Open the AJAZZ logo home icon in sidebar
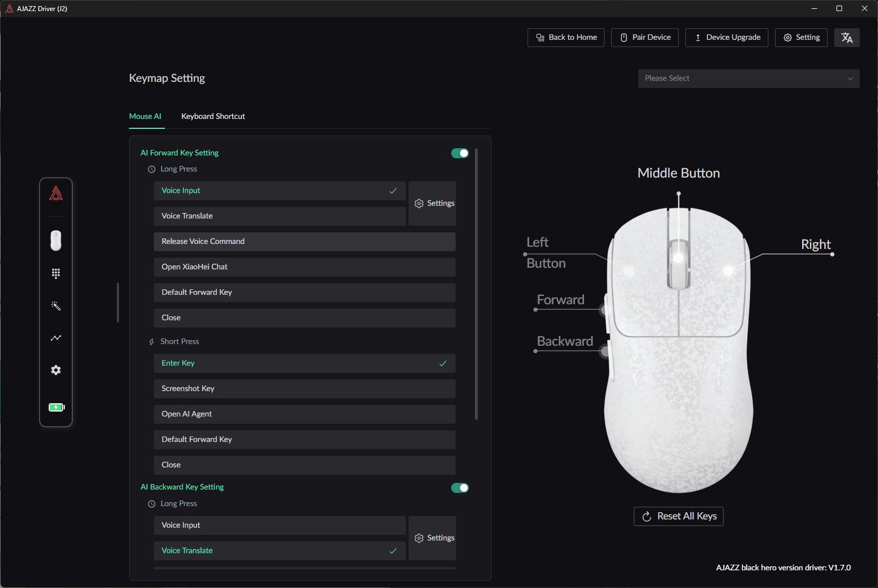 [56, 193]
